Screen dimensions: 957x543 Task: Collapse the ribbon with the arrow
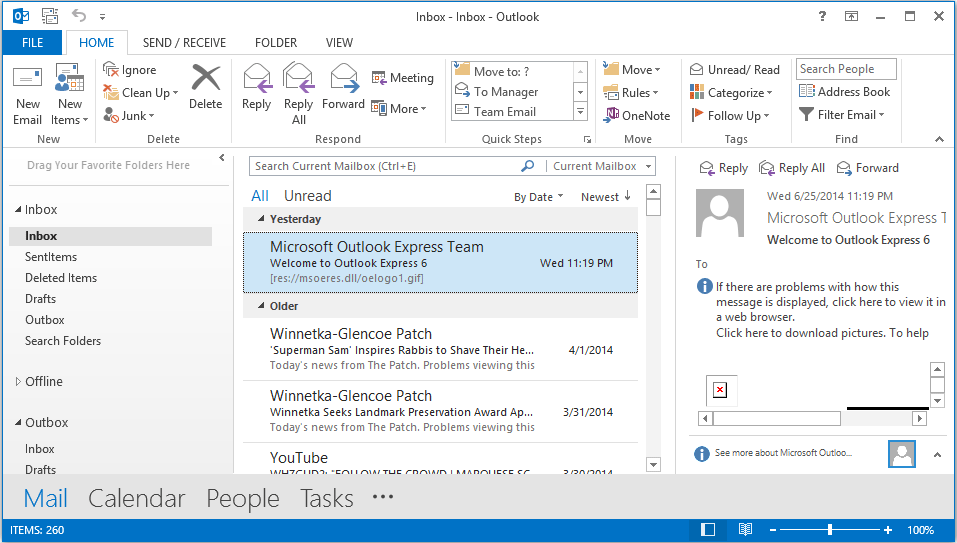[939, 139]
